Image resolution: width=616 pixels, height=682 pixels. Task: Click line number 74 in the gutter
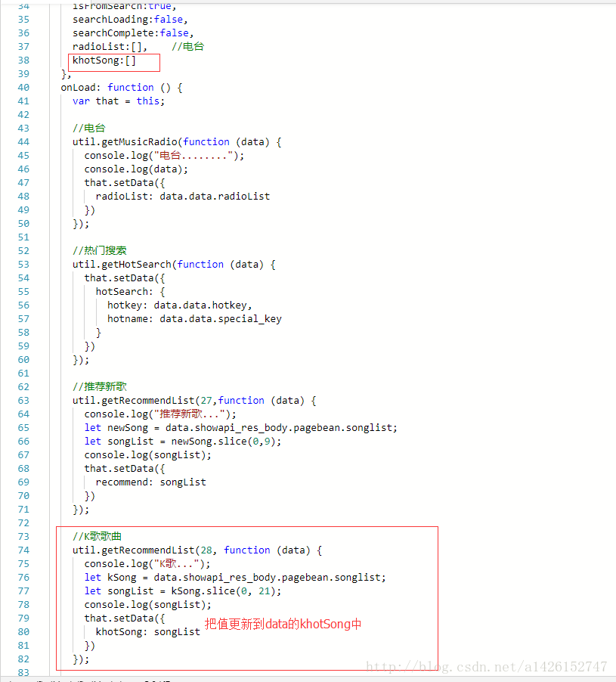pyautogui.click(x=23, y=550)
